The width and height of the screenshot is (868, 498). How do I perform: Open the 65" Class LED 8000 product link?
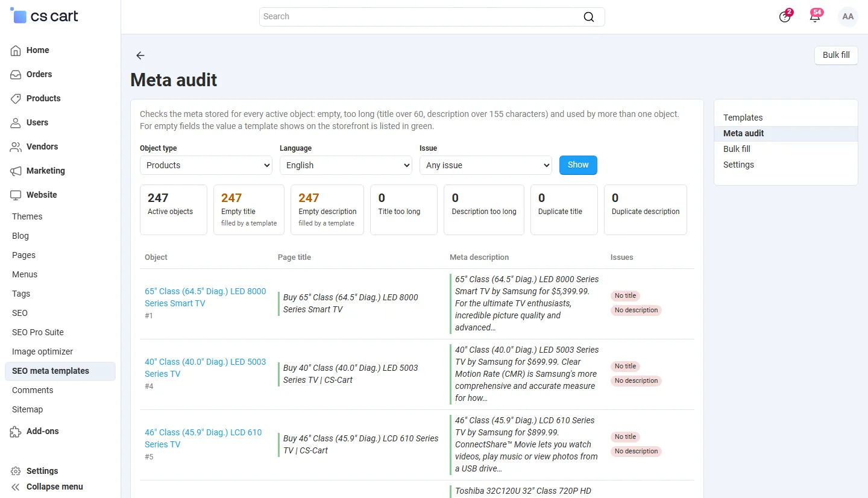point(205,297)
